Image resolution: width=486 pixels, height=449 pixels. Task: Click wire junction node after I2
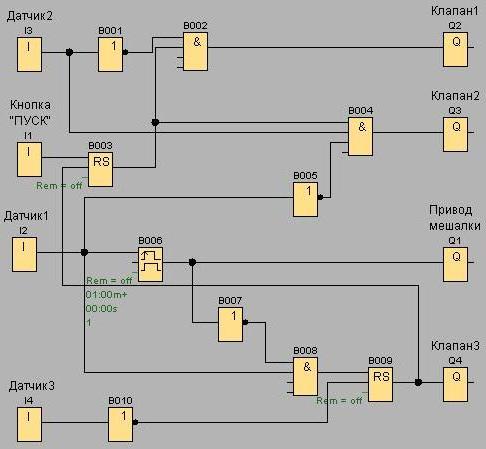[84, 252]
